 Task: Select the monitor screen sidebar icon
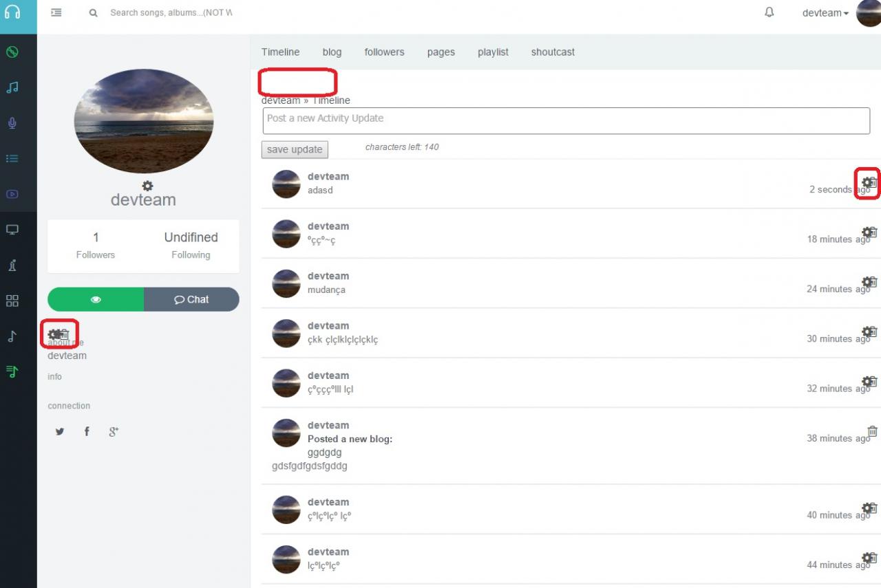coord(12,230)
